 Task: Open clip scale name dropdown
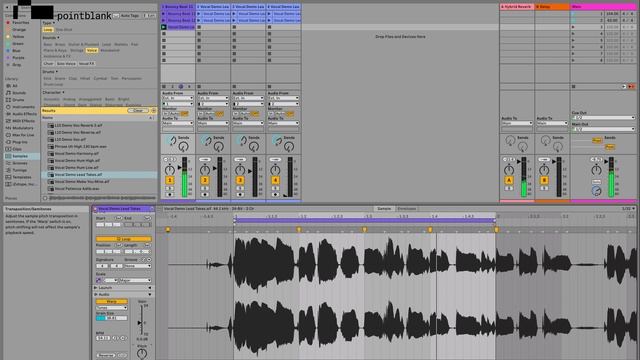click(134, 280)
